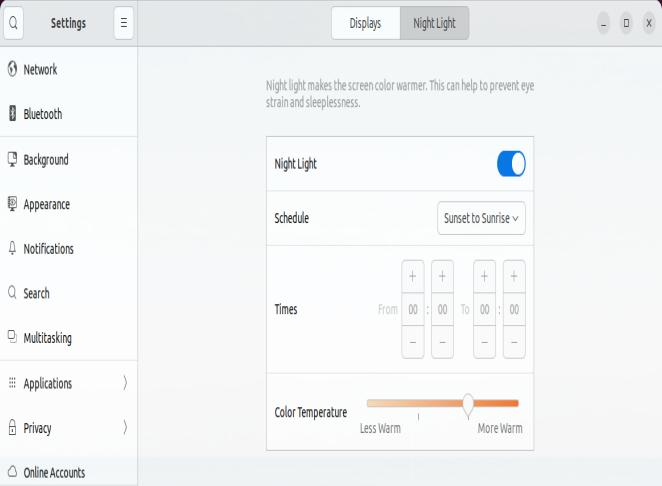The width and height of the screenshot is (662, 486).
Task: Click the Bluetooth icon in the sidebar
Action: click(12, 114)
